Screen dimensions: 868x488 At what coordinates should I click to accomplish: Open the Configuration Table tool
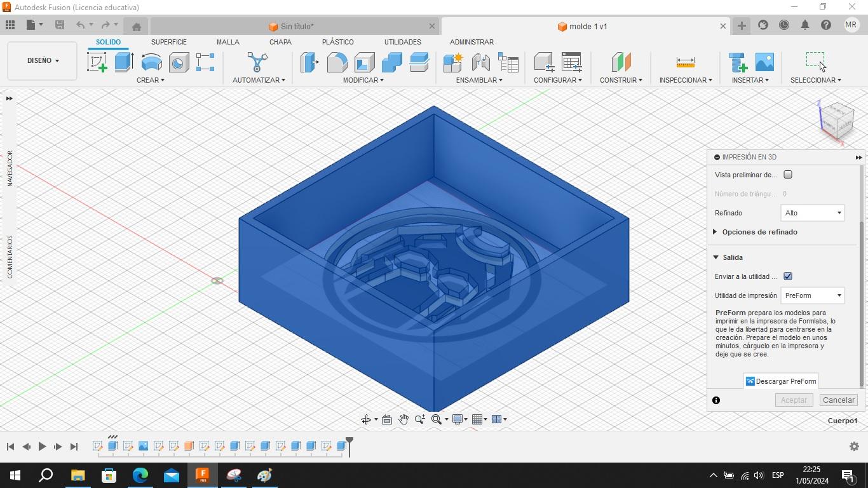(571, 62)
